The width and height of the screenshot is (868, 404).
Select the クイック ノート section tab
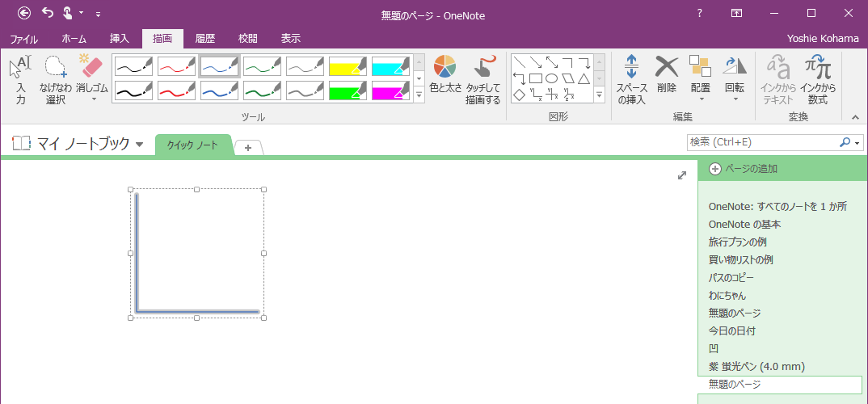(192, 145)
